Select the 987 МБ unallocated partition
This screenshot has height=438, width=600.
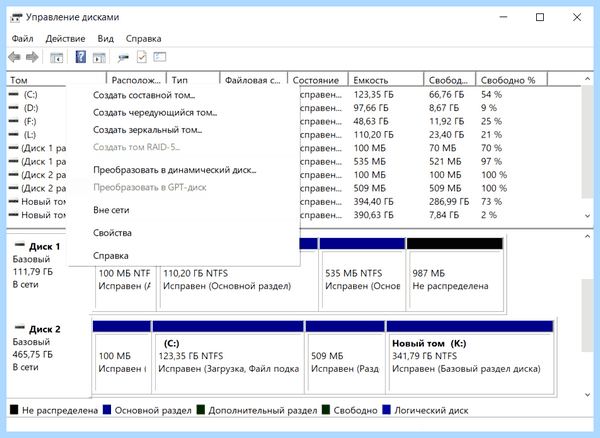coord(455,275)
